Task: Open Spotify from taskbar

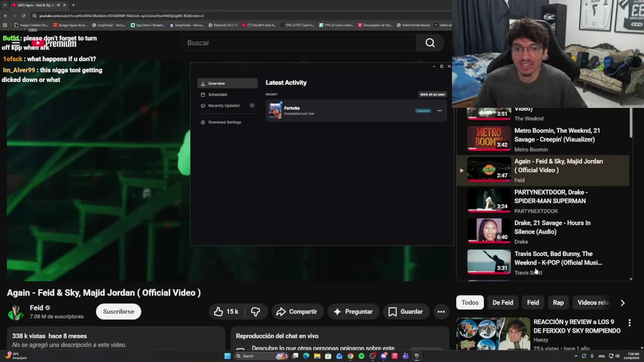Action: pos(361,356)
